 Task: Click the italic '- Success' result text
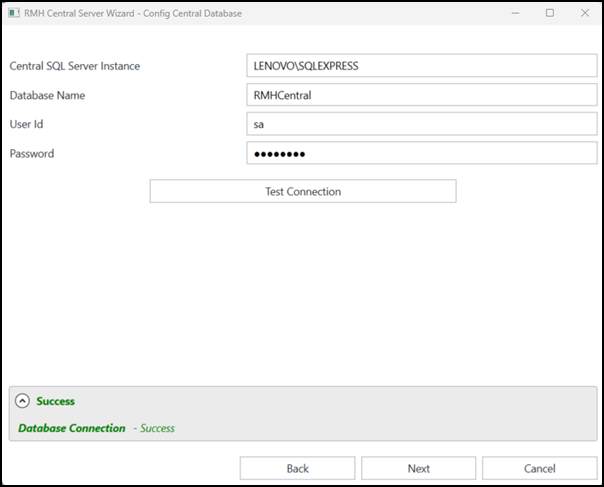(154, 428)
